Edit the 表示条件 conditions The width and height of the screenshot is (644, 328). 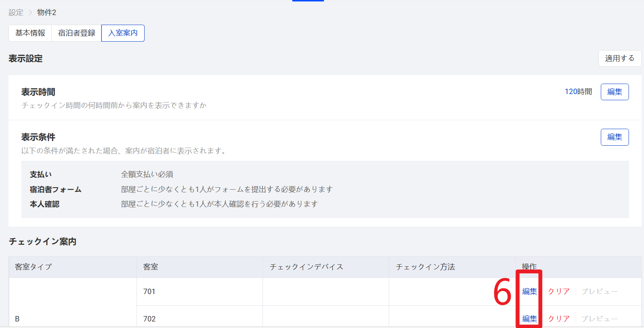pyautogui.click(x=614, y=137)
